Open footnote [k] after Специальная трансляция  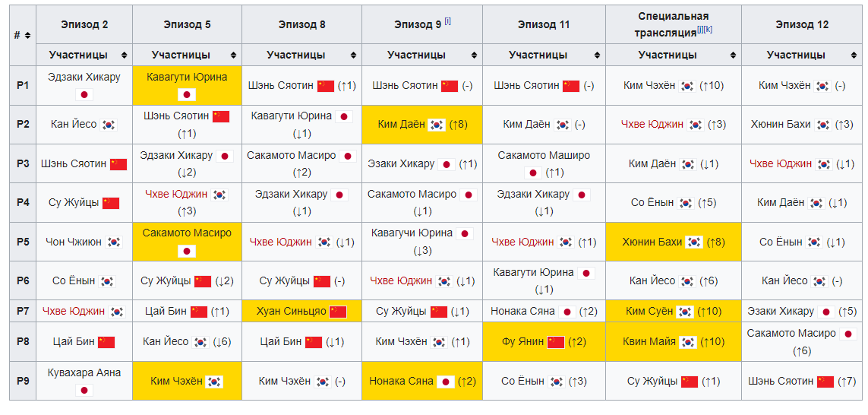[x=709, y=30]
